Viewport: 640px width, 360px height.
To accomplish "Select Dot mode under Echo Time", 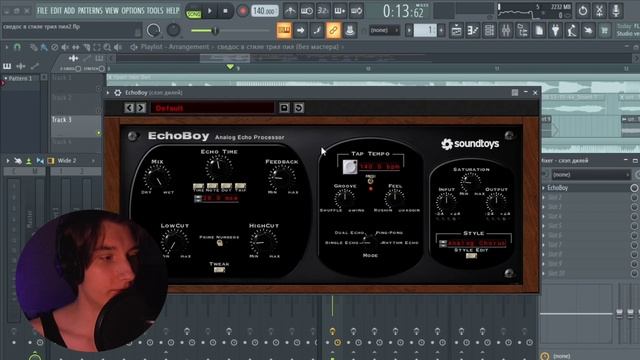I will pos(226,187).
